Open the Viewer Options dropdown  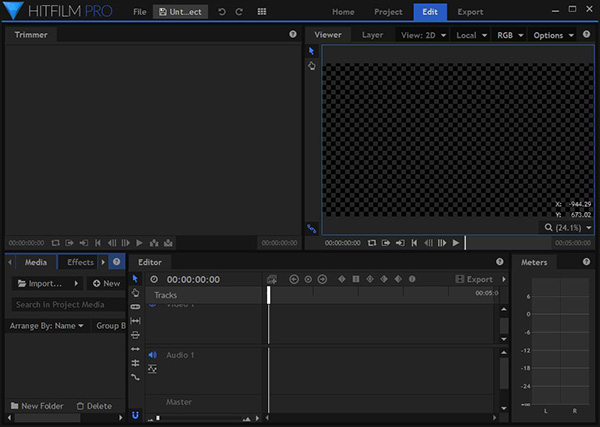(x=553, y=35)
